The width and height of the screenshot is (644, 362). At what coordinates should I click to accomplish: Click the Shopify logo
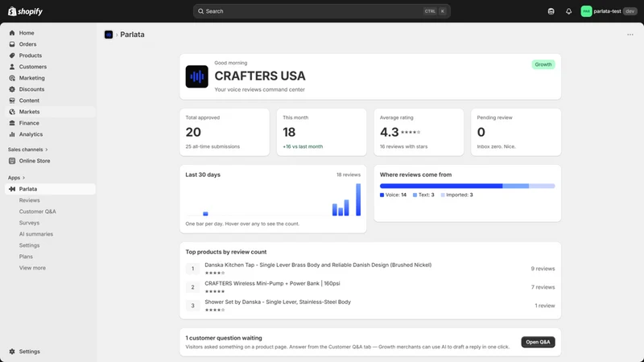pos(26,11)
